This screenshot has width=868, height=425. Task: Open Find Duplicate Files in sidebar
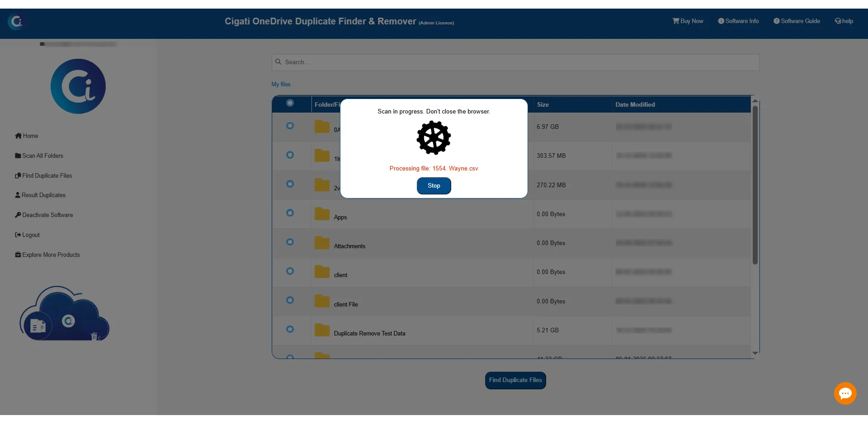(43, 175)
